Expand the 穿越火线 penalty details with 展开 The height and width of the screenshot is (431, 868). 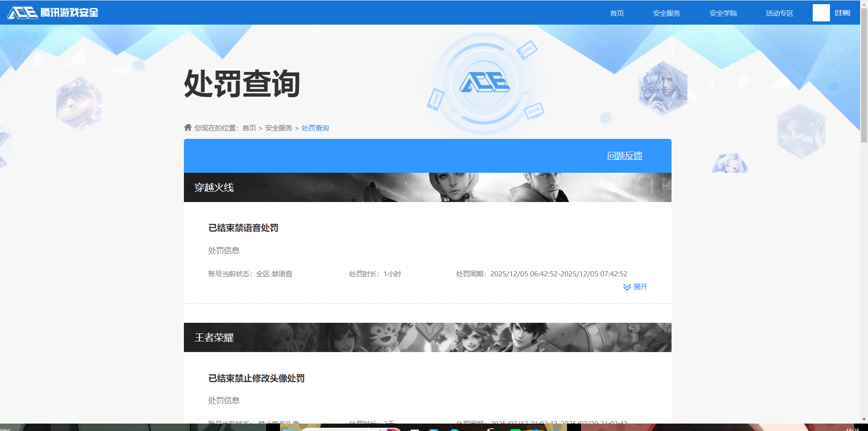tap(641, 287)
